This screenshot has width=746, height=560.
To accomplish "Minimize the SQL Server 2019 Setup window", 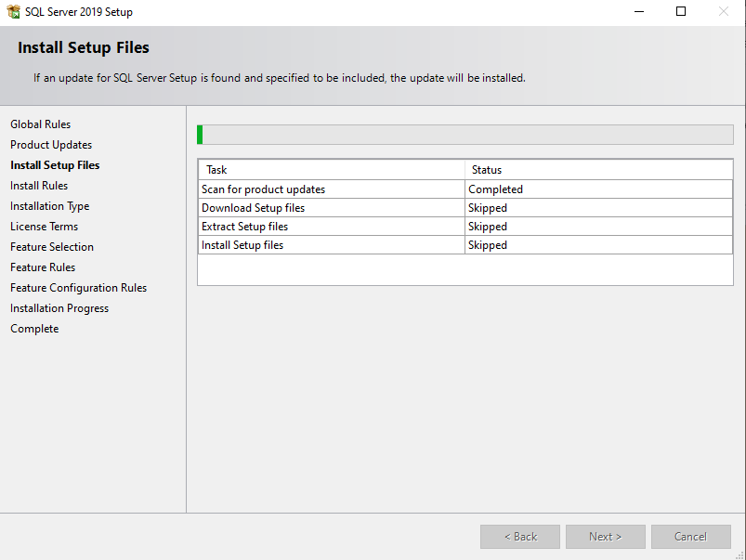I will coord(639,11).
